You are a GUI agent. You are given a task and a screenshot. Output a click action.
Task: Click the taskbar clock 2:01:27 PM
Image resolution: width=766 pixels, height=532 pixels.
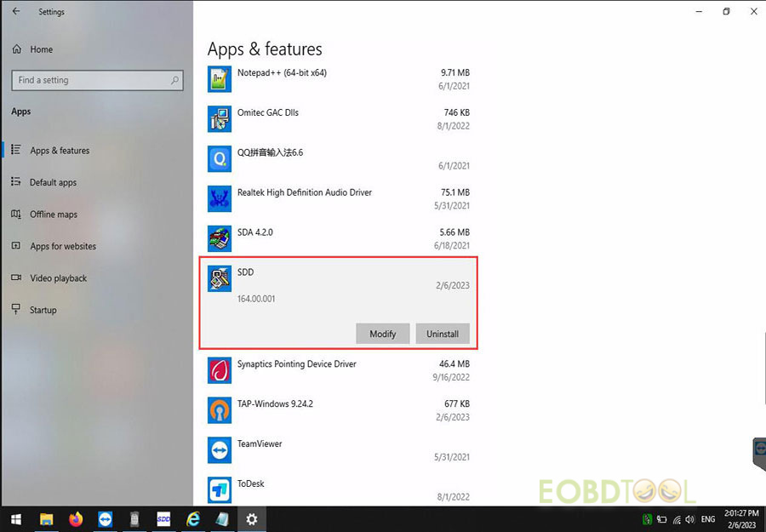coord(741,513)
